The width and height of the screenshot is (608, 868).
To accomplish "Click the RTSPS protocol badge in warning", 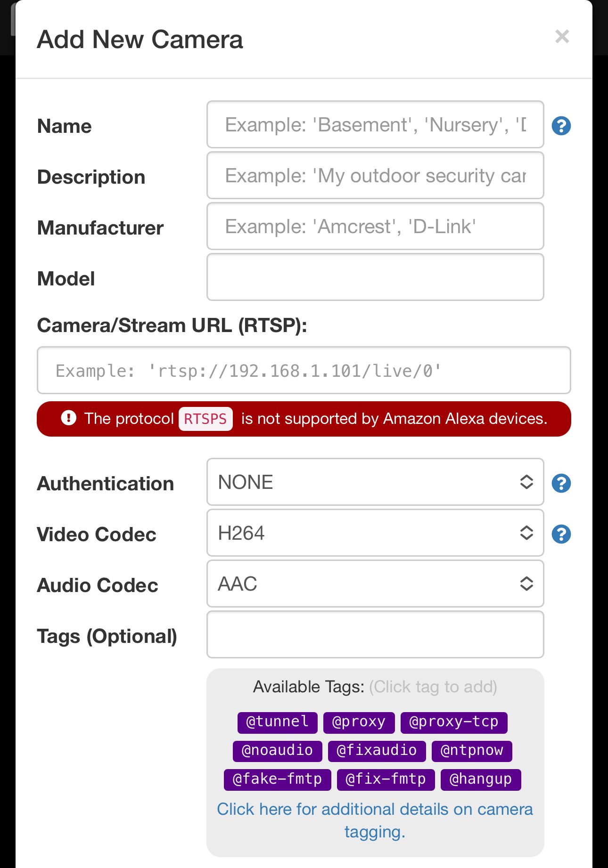I will (x=205, y=419).
